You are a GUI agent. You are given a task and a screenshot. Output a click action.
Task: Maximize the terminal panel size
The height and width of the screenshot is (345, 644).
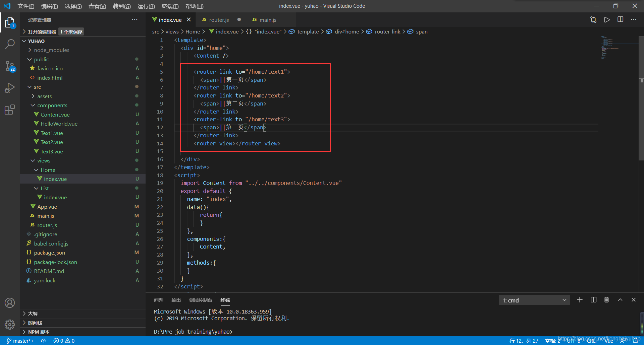coord(620,300)
